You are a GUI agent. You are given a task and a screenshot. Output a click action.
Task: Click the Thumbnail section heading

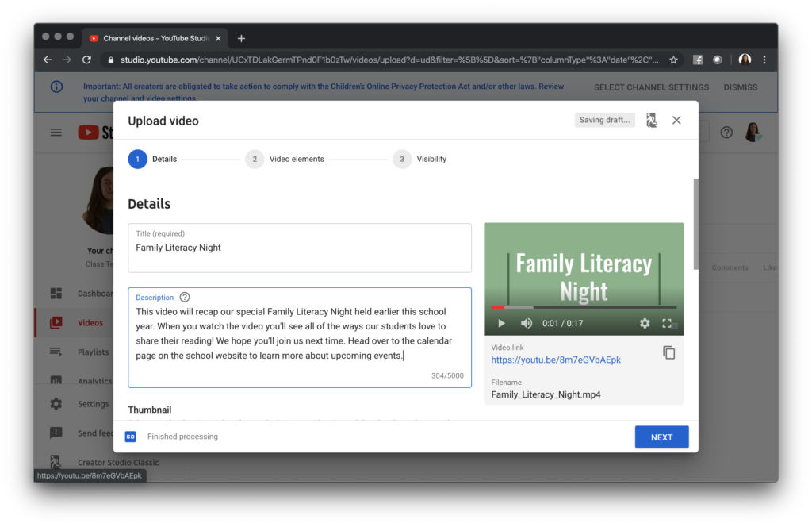click(x=150, y=410)
